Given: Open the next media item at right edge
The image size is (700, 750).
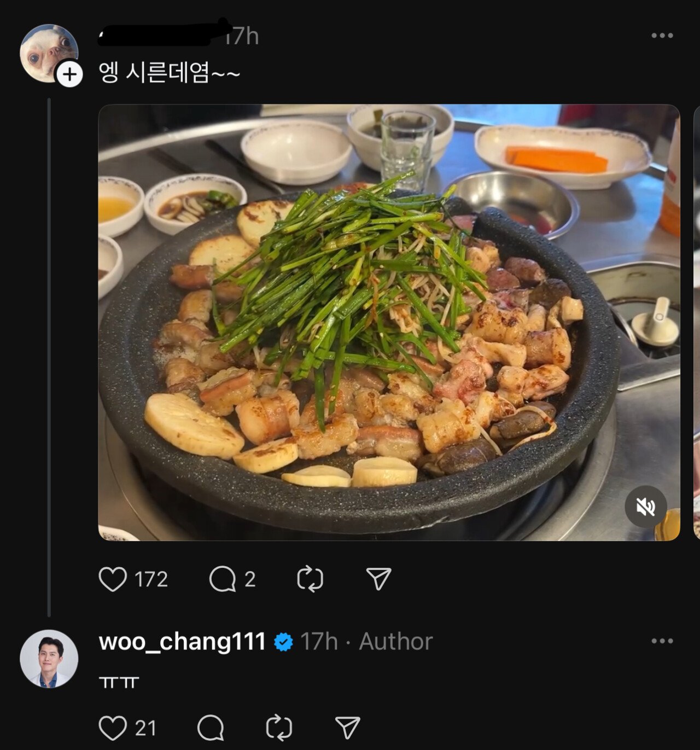Looking at the screenshot, I should click(696, 323).
